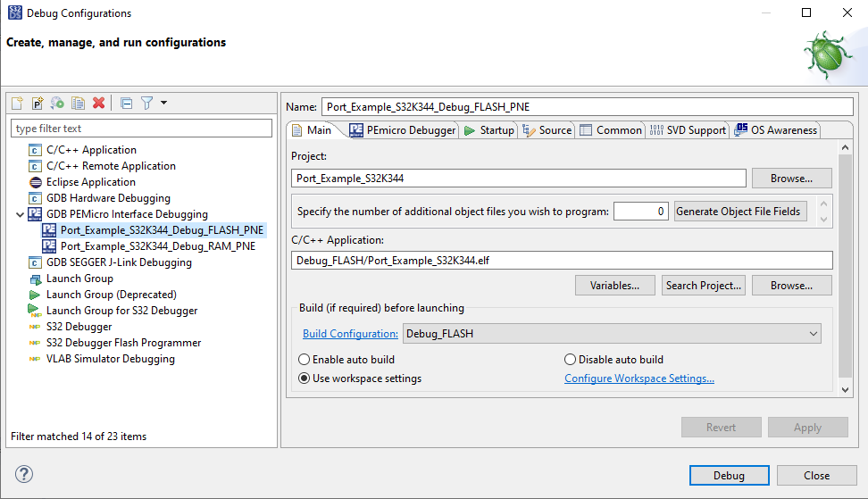
Task: Open the filter options dropdown arrow
Action: (163, 104)
